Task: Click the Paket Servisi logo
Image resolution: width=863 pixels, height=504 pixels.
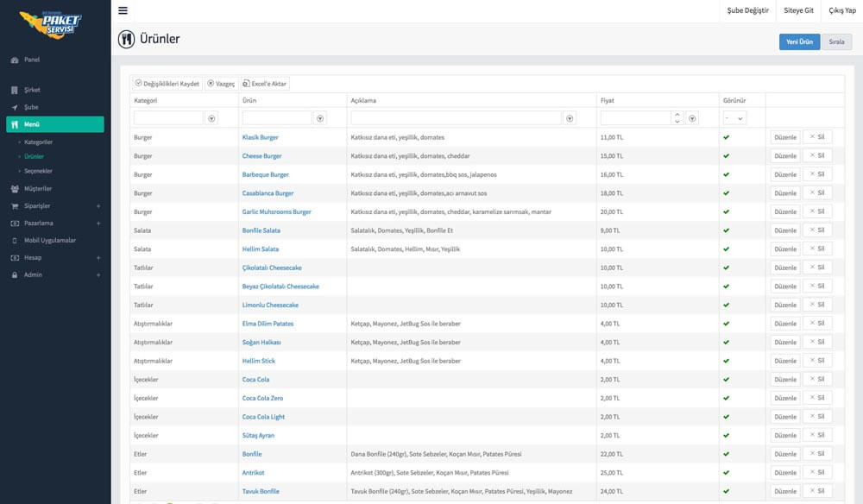Action: [x=52, y=22]
